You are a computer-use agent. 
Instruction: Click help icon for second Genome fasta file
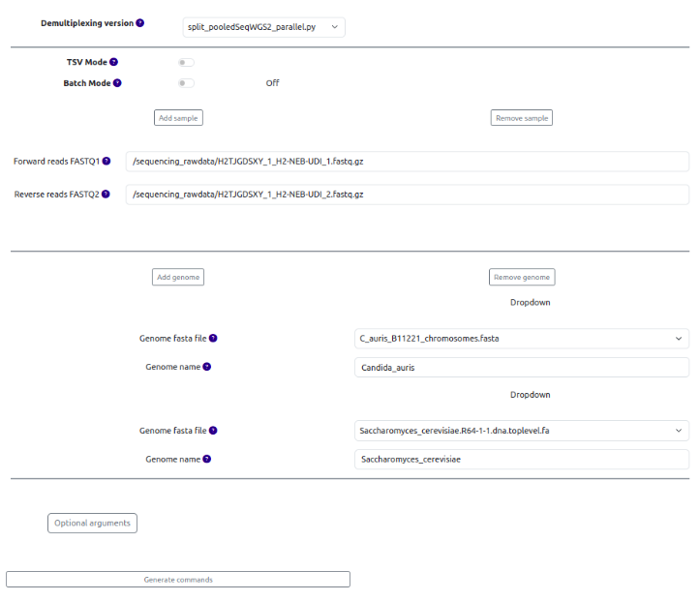point(213,431)
